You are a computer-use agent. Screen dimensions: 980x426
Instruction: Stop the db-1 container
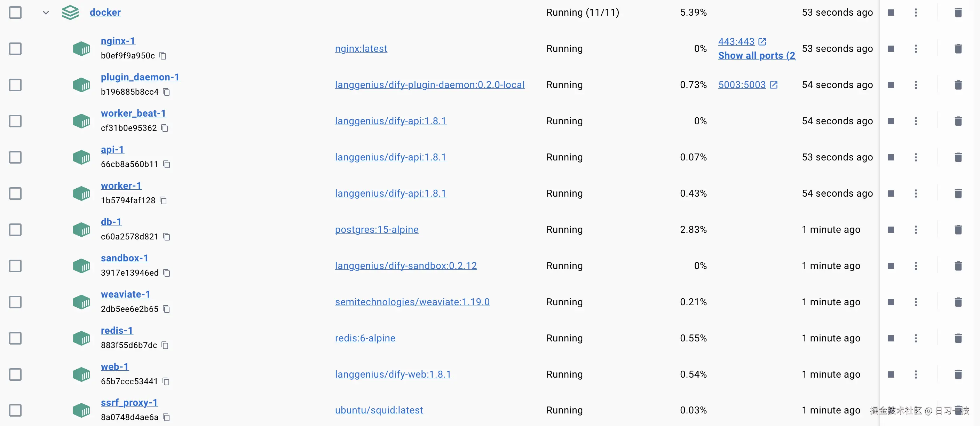(x=891, y=230)
